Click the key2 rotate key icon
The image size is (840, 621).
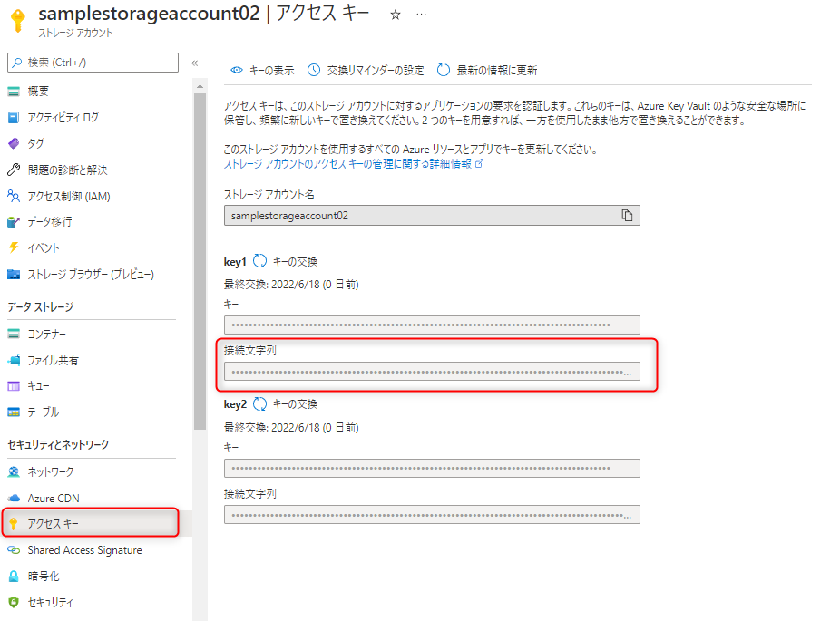(259, 404)
